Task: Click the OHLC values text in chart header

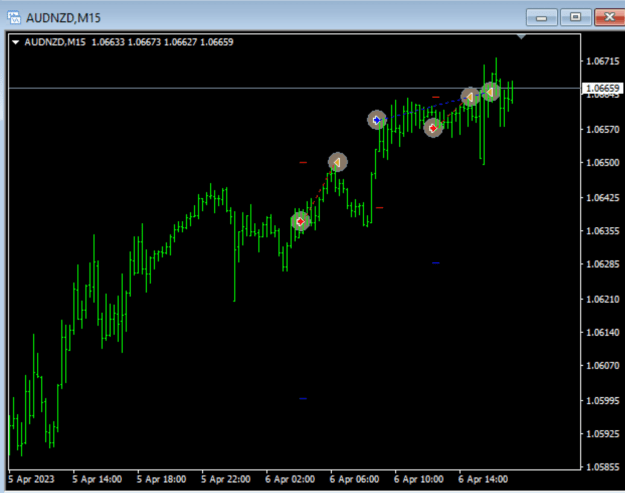Action: (163, 42)
